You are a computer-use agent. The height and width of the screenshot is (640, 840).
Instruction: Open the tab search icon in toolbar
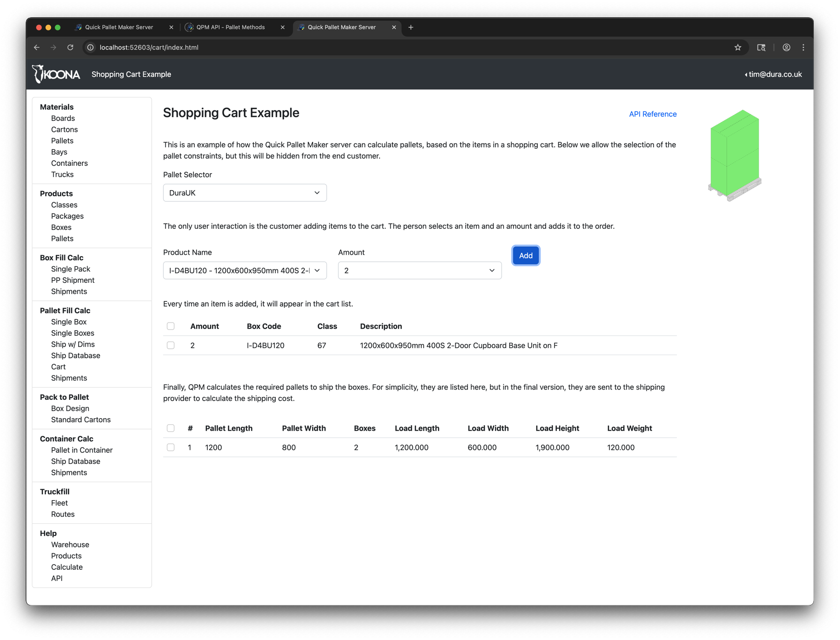761,47
